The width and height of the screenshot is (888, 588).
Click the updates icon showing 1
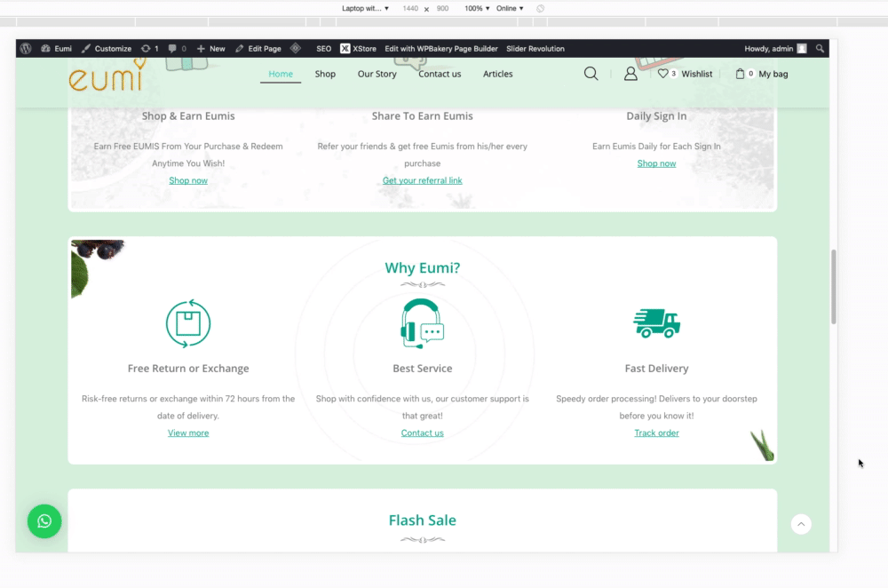pyautogui.click(x=149, y=49)
